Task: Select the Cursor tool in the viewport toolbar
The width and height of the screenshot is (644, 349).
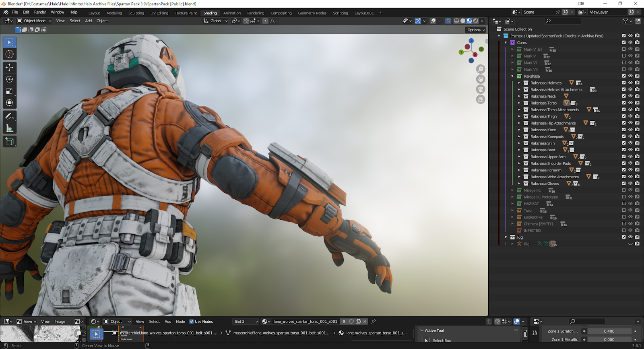Action: 10,54
